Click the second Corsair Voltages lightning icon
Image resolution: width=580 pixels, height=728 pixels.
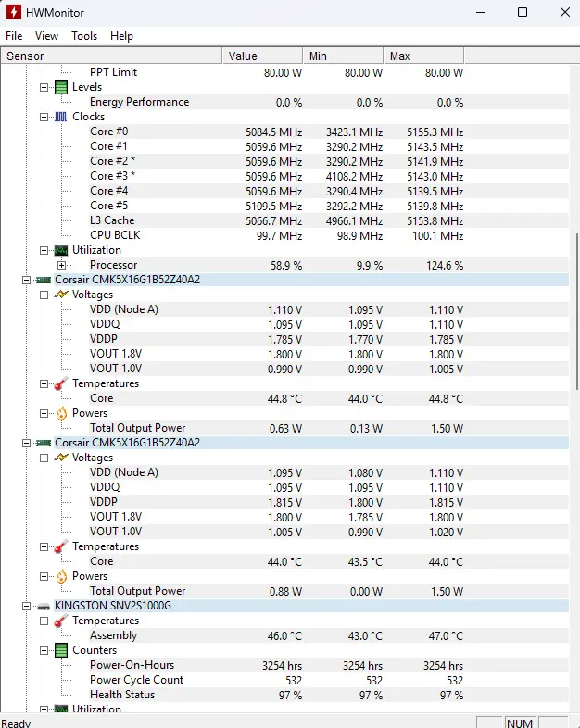(x=61, y=458)
